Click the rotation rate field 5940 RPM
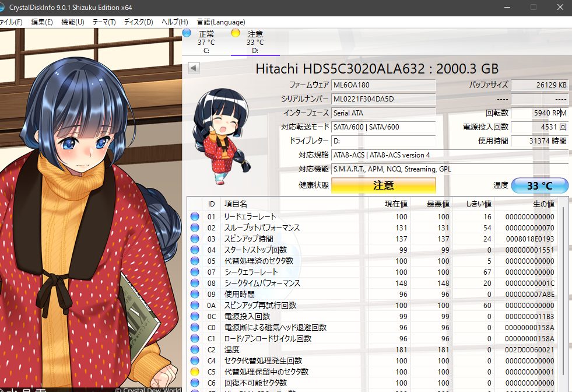This screenshot has width=572, height=392. pos(539,113)
